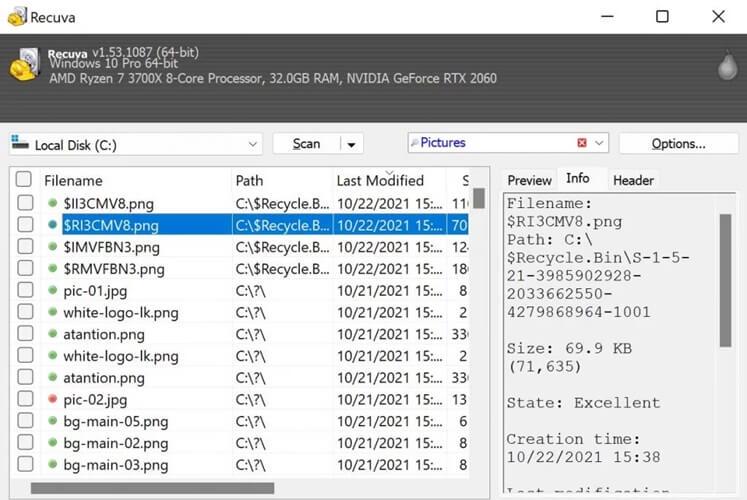Click green state dot of $RMVFBN3.png

[x=53, y=269]
